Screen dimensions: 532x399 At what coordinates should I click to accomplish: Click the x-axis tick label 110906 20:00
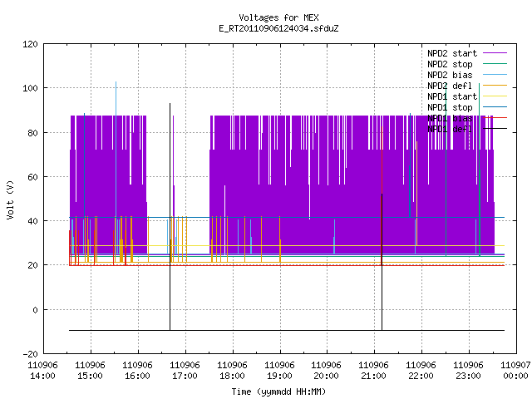pos(326,371)
